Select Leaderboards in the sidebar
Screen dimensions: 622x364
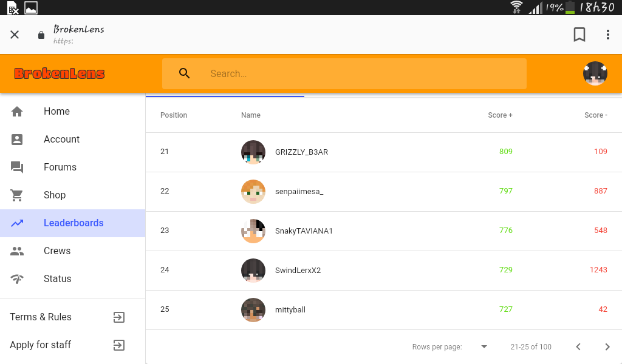click(73, 223)
